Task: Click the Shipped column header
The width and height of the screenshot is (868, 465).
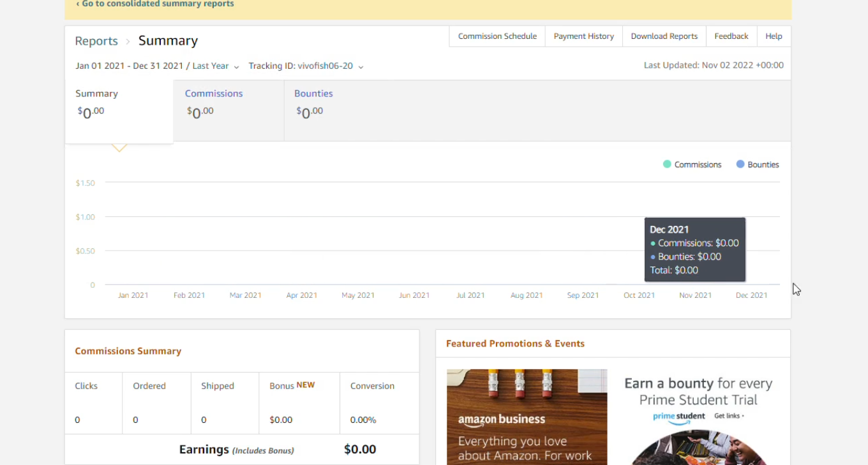Action: pyautogui.click(x=218, y=386)
